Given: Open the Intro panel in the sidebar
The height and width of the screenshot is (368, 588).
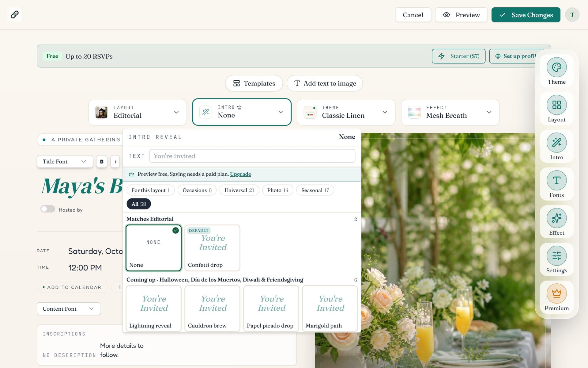Looking at the screenshot, I should (x=556, y=146).
